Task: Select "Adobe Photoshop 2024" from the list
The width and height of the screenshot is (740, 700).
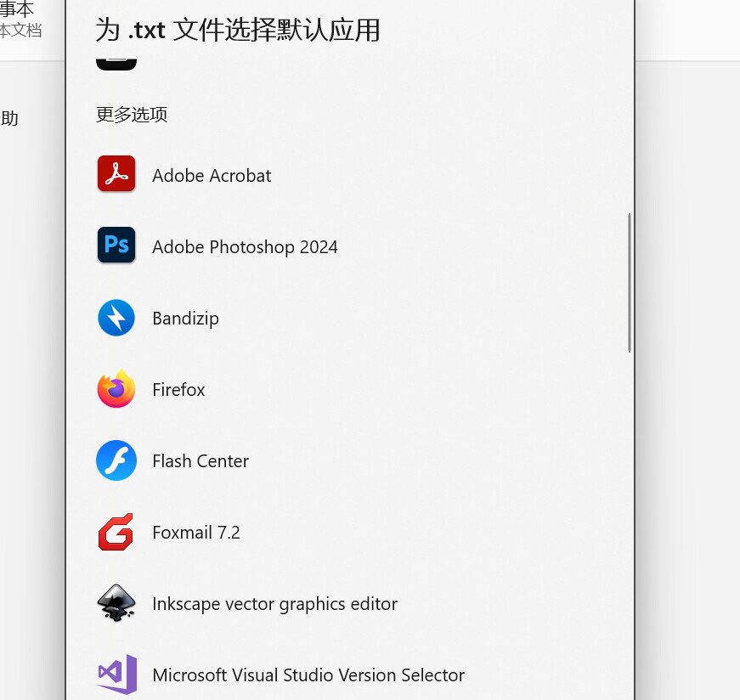Action: [350, 246]
